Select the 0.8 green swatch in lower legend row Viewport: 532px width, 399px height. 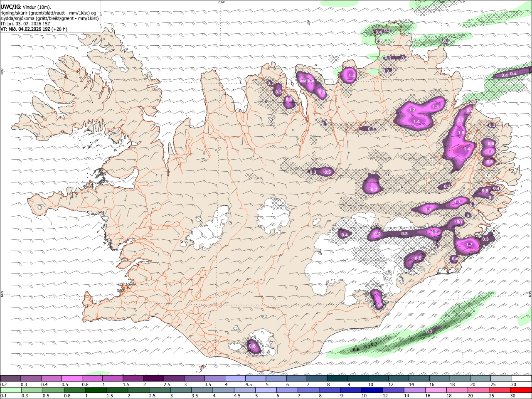(x=74, y=390)
